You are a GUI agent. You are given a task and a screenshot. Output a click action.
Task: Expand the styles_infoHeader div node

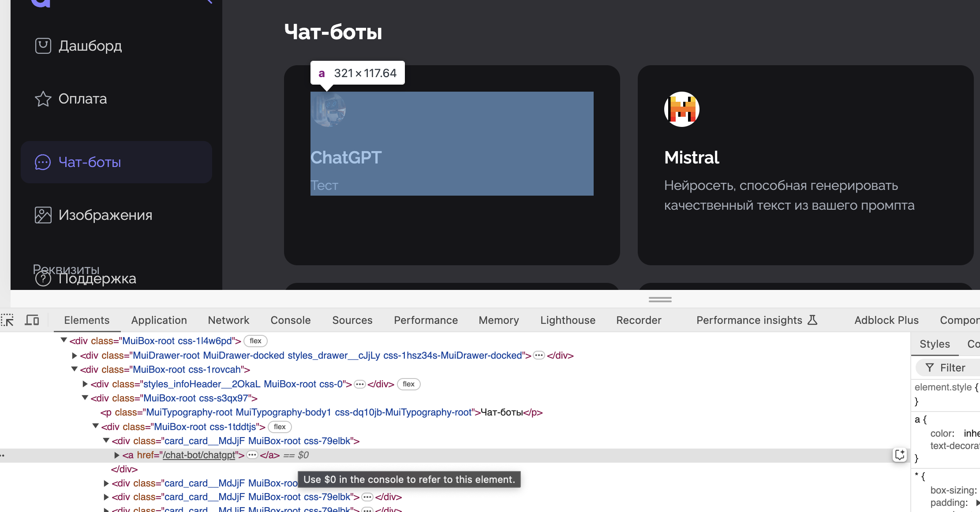pyautogui.click(x=85, y=384)
